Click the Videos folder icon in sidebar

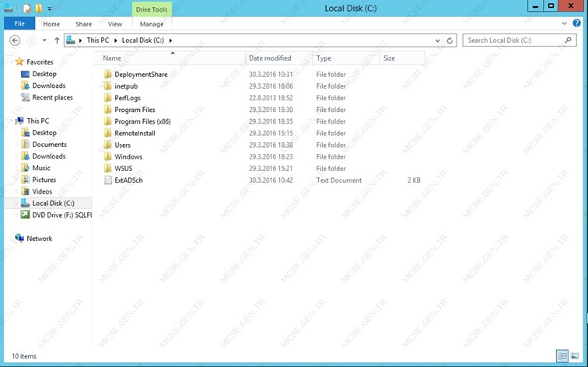pyautogui.click(x=25, y=191)
